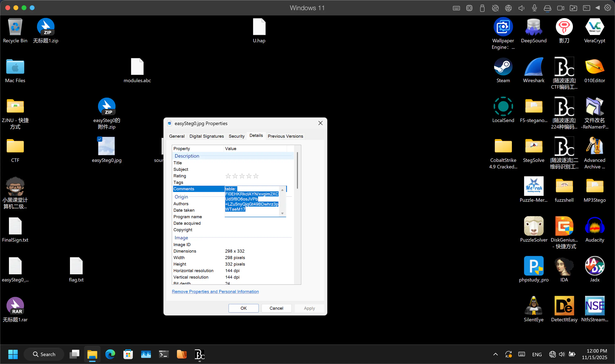Uncheck the easySteg0.jpg selection checkbox

click(x=100, y=139)
